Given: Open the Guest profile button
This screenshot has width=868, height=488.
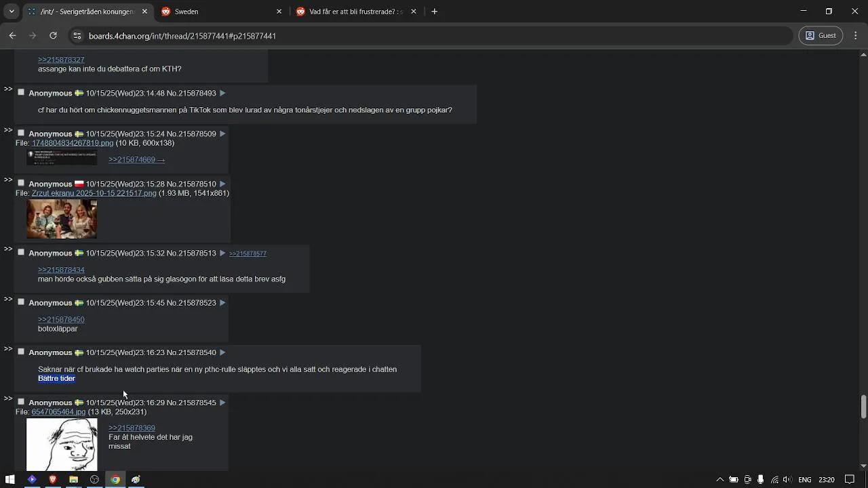Looking at the screenshot, I should (x=821, y=36).
